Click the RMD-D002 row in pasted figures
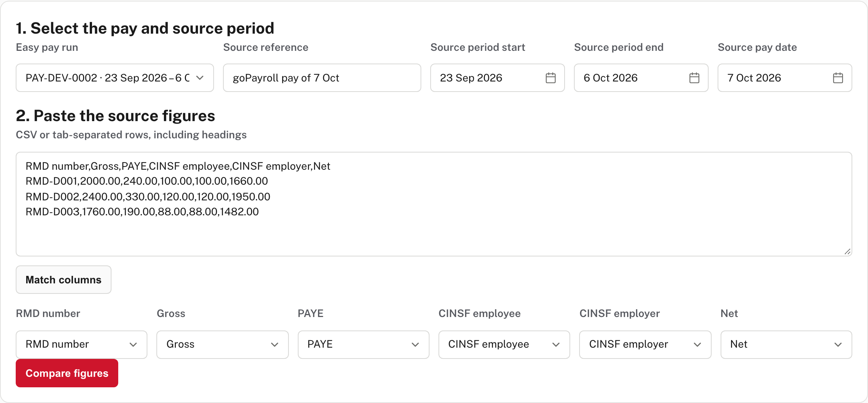The width and height of the screenshot is (868, 403). (148, 197)
